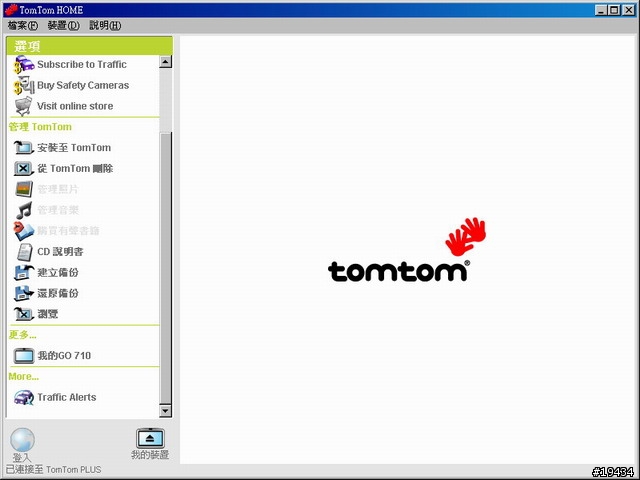The height and width of the screenshot is (480, 640).
Task: Click the options list scroll down arrow
Action: point(165,410)
